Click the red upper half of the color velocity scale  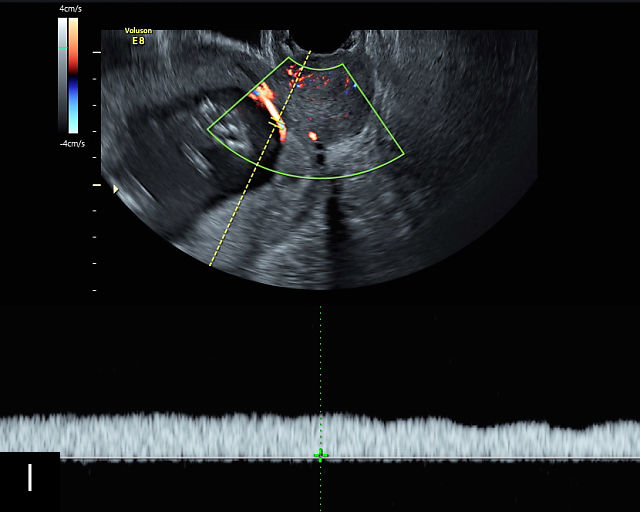tap(73, 50)
